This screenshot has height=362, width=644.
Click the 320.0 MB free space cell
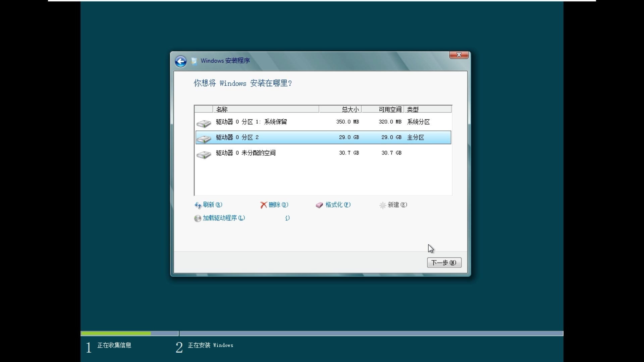coord(390,122)
